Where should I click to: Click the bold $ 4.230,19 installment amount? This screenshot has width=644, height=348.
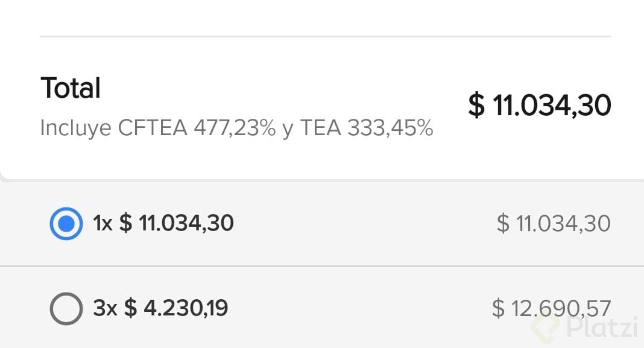[x=177, y=309]
